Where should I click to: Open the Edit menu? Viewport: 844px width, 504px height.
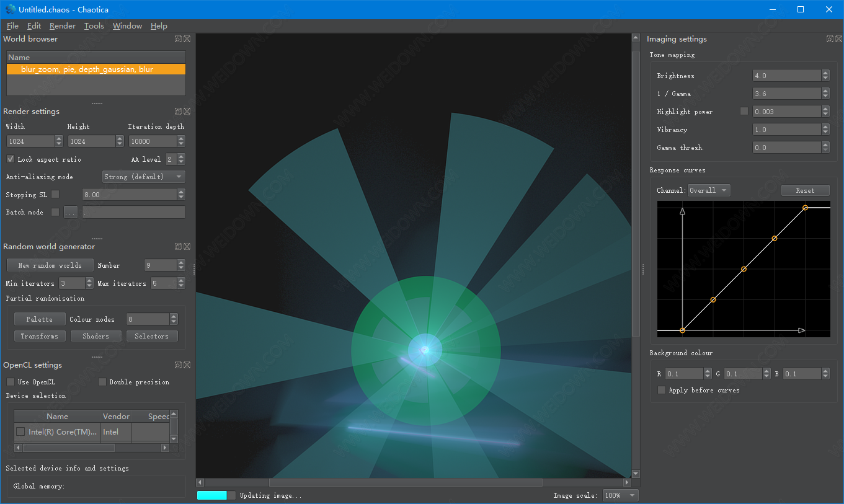tap(34, 25)
